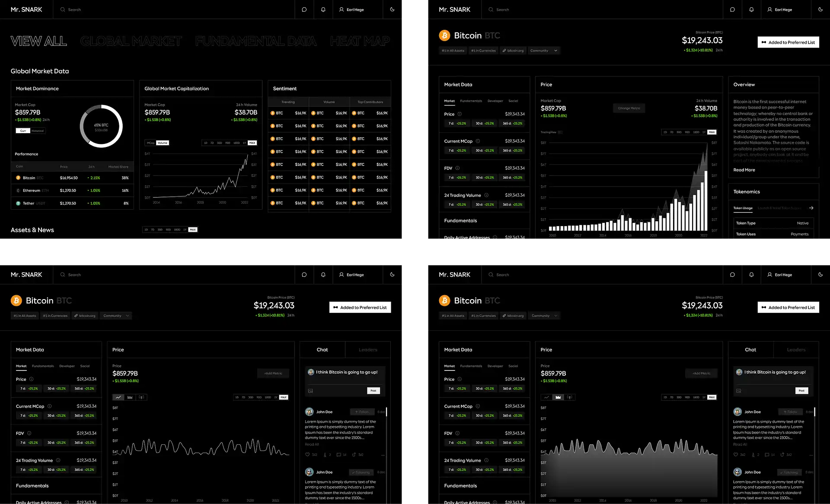Switch Market Dominance to Historical view
This screenshot has height=504, width=830.
(38, 131)
